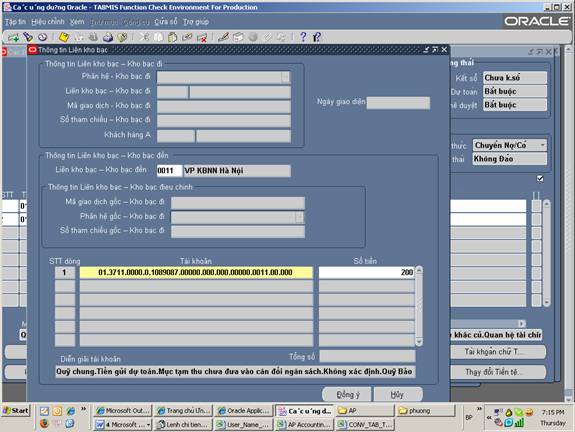
Task: Click the Số tham chiếu – Kho bạc đi field
Action: [224, 120]
